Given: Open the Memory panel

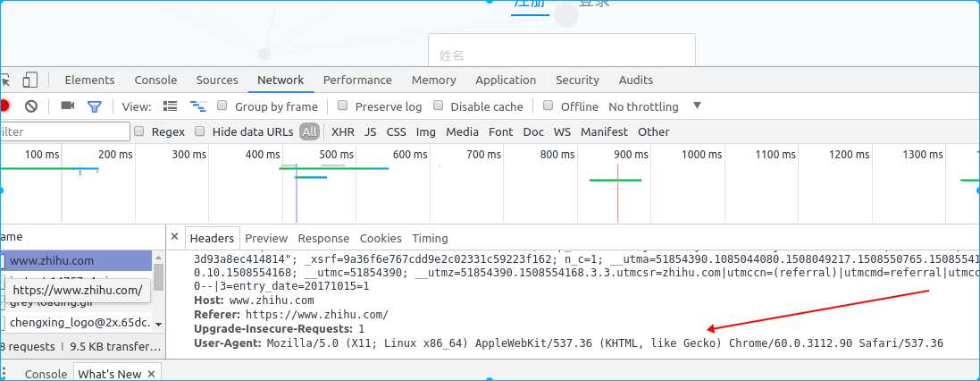Looking at the screenshot, I should coord(434,80).
